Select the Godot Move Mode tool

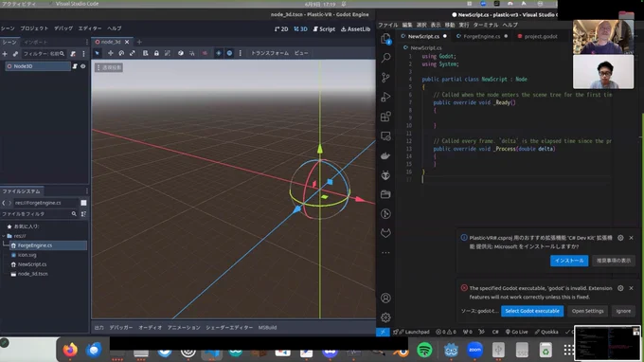111,53
